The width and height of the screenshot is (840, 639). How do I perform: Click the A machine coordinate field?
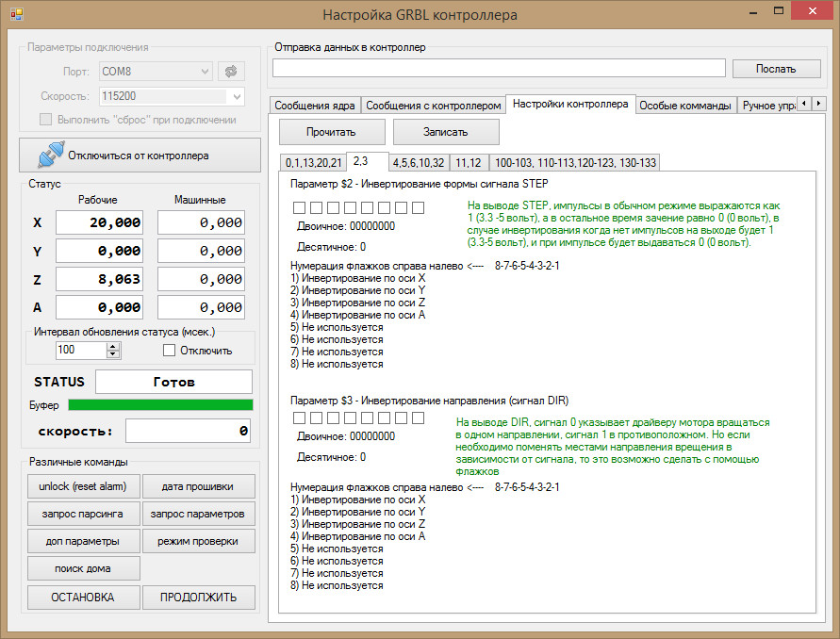201,307
